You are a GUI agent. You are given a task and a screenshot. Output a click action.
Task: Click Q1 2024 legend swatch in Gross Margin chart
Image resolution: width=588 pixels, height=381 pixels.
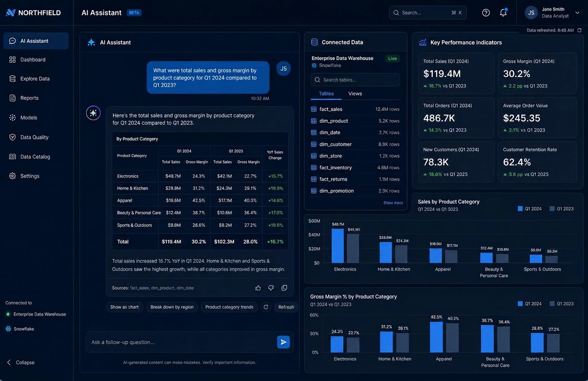point(520,304)
